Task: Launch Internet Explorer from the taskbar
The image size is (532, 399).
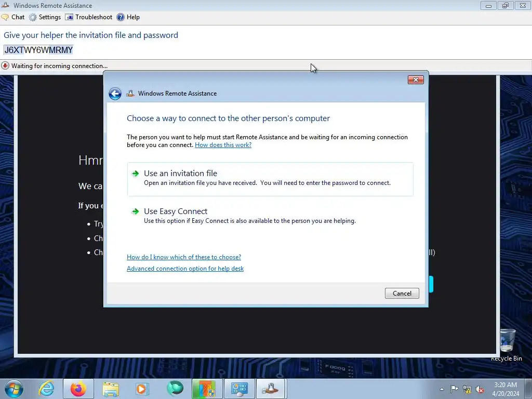Action: pyautogui.click(x=46, y=389)
